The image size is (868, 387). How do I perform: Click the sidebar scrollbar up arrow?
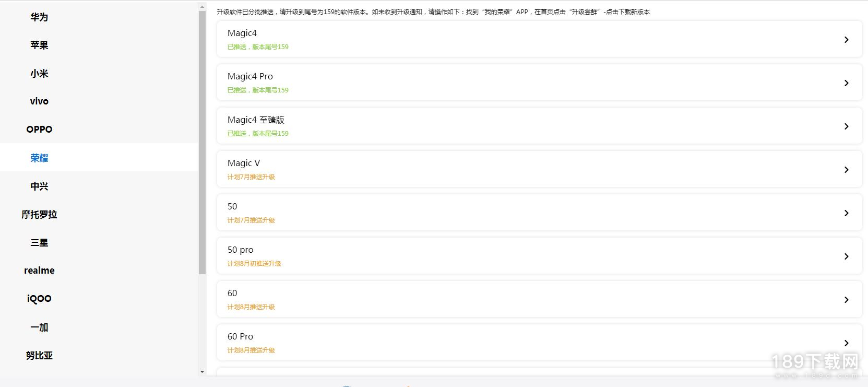203,7
